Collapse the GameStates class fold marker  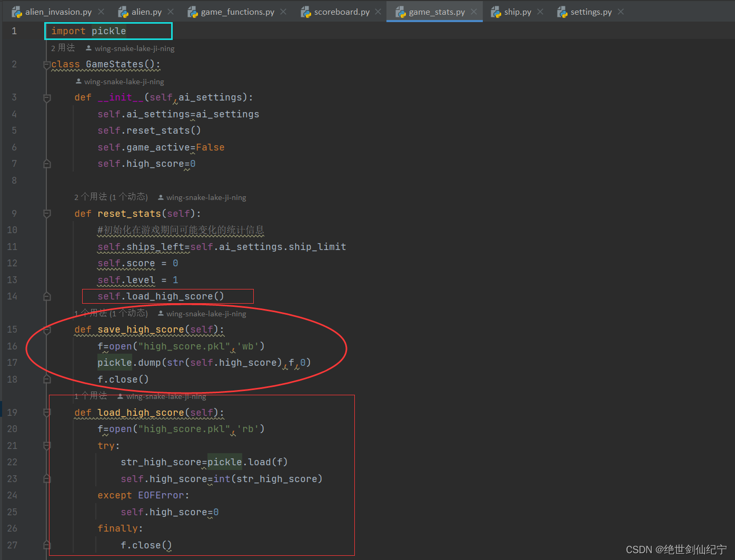47,65
